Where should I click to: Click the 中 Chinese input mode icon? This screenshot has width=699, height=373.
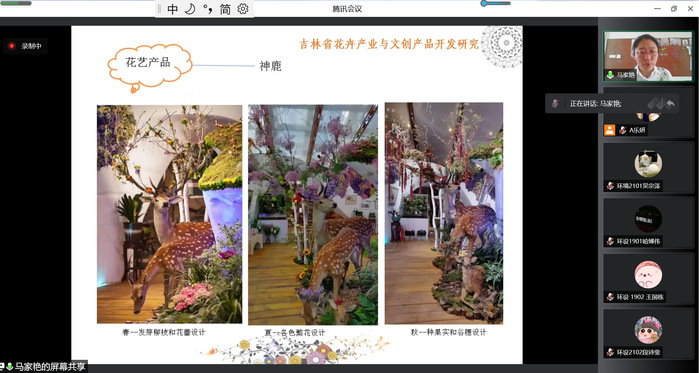tap(173, 9)
